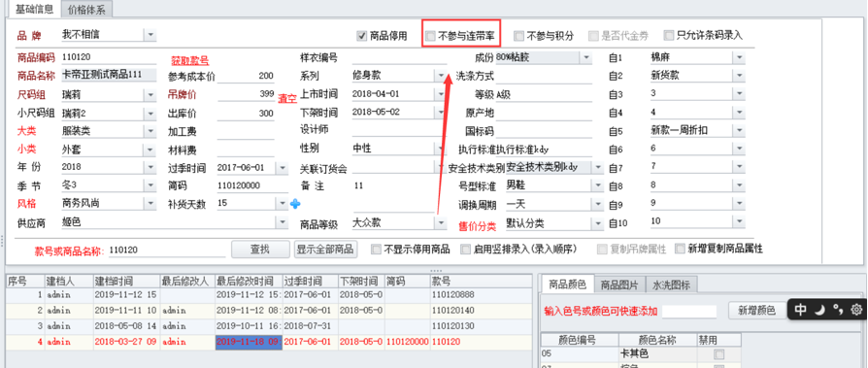
Task: Check the 不参与连带率 checkbox
Action: [430, 36]
